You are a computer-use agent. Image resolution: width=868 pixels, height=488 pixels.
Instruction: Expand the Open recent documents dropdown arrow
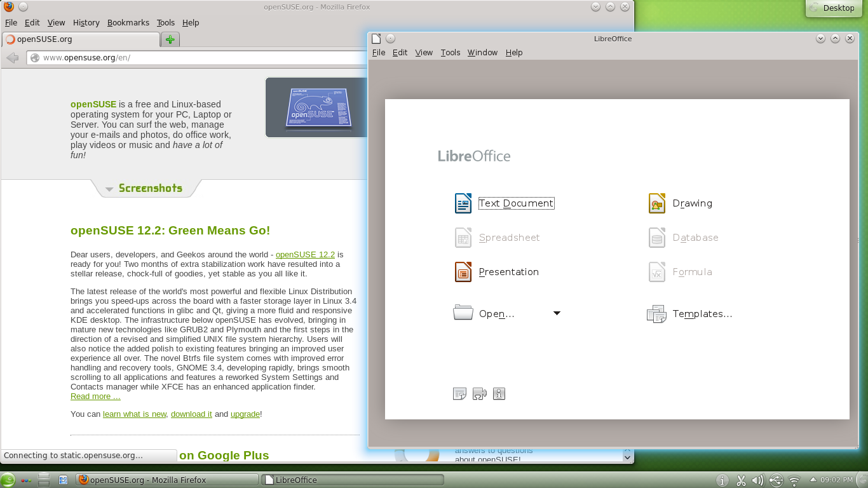tap(557, 313)
